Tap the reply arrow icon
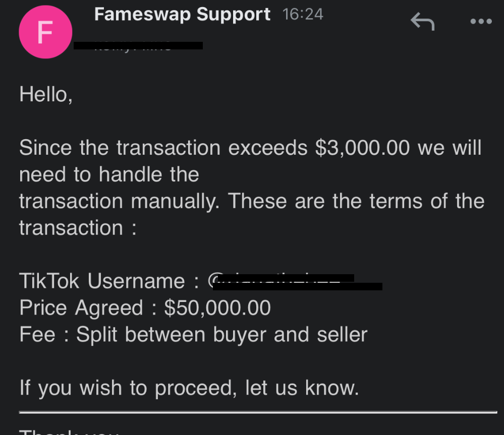The width and height of the screenshot is (504, 435). click(423, 22)
